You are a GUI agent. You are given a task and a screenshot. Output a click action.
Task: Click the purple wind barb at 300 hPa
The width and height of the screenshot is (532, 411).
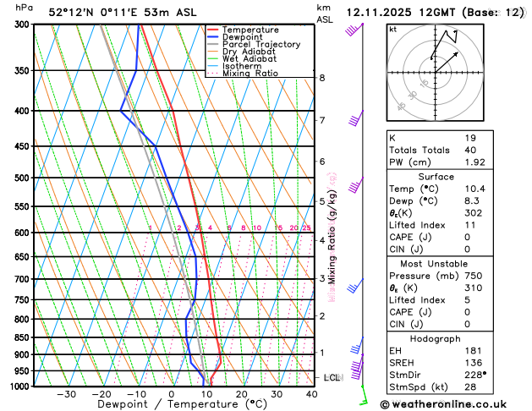[x=354, y=30]
